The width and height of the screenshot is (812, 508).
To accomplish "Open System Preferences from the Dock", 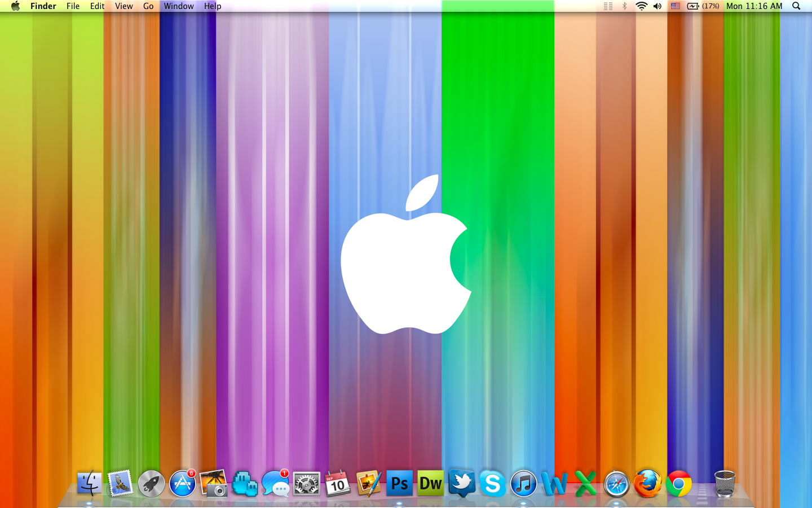I will 306,484.
